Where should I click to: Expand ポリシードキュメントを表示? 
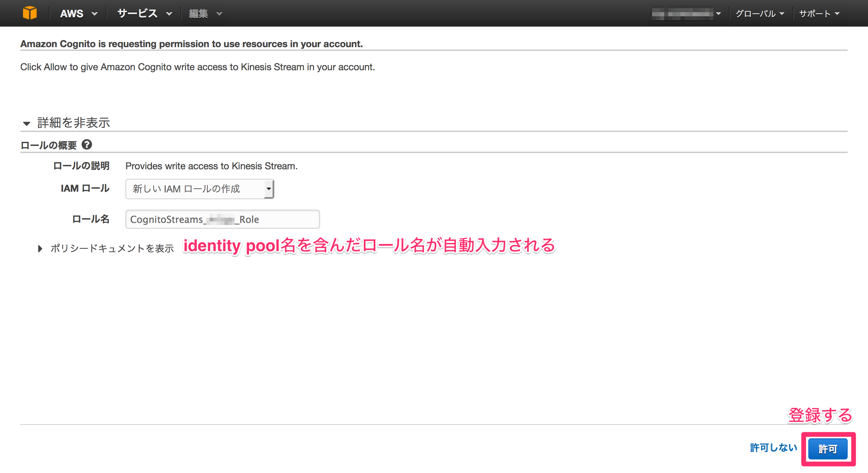point(105,248)
